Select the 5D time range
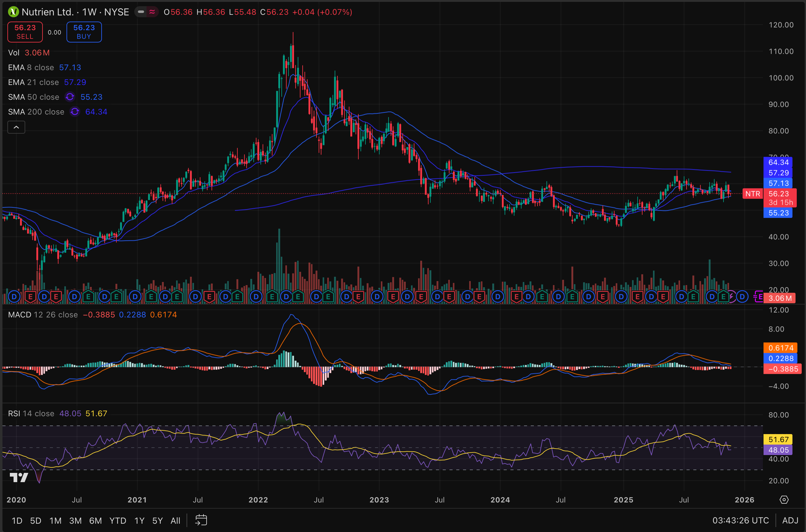The image size is (806, 532). [36, 521]
